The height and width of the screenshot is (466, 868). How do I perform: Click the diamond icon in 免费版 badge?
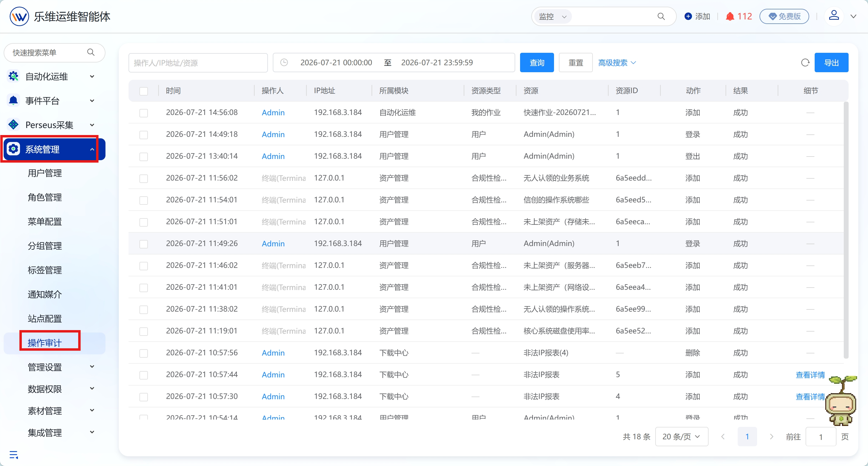(773, 16)
